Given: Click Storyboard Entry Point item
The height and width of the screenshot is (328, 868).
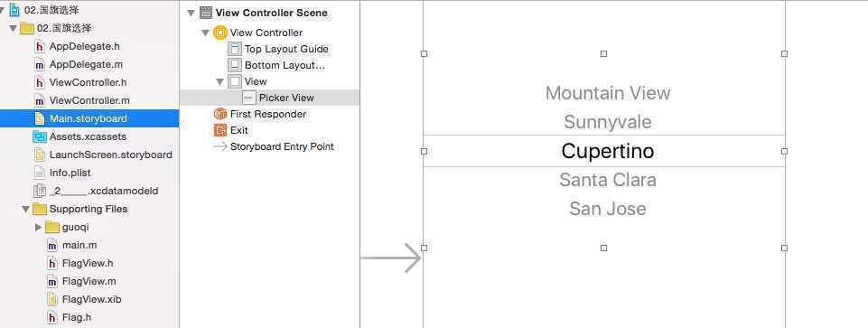Looking at the screenshot, I should pos(282,146).
